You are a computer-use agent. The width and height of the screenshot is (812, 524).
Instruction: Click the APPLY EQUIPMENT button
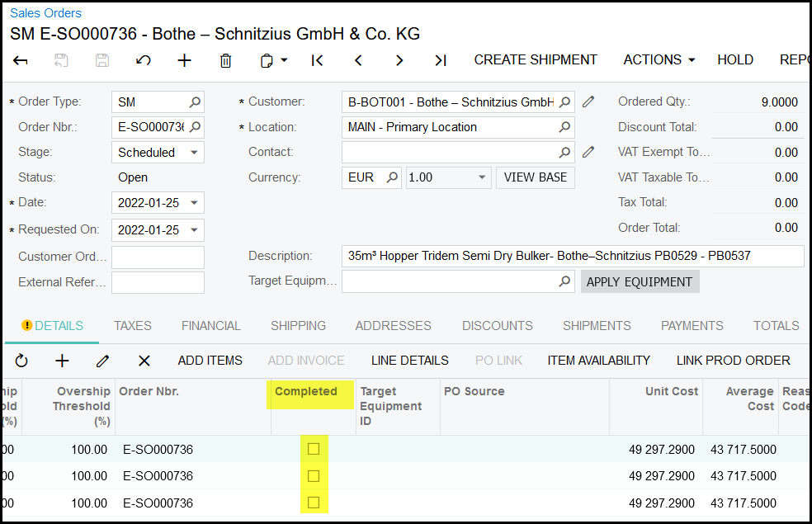[640, 282]
